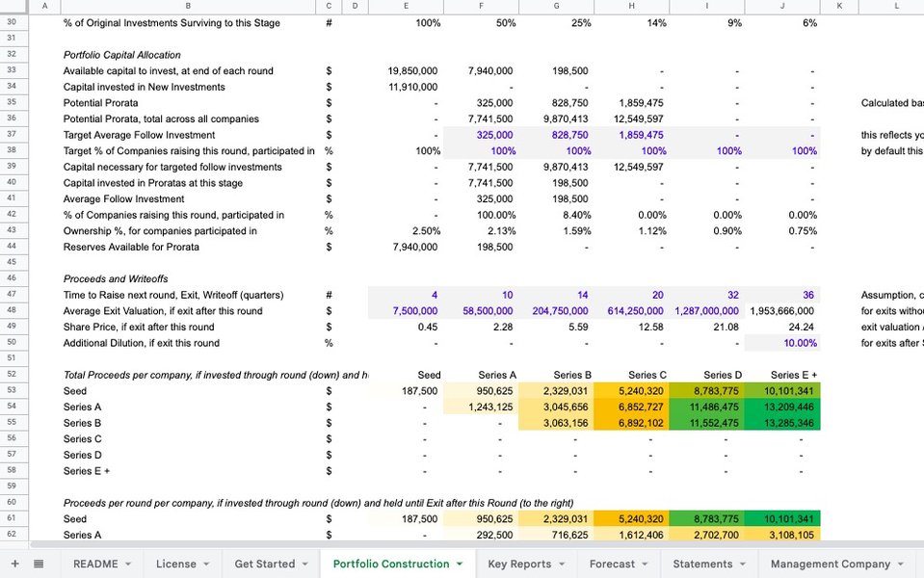Image resolution: width=924 pixels, height=578 pixels.
Task: Select the 'Target Average Follow Investment' label
Action: pyautogui.click(x=139, y=135)
